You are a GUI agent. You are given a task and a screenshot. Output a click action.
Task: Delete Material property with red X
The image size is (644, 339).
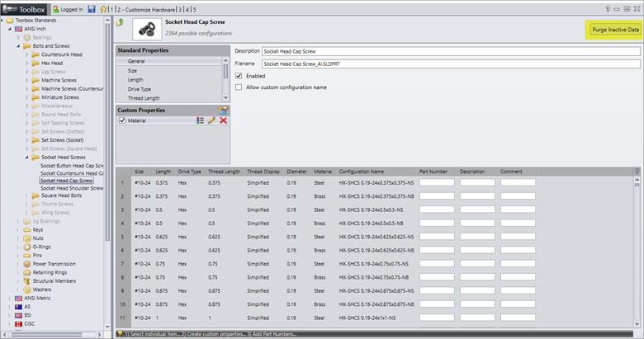click(x=223, y=120)
